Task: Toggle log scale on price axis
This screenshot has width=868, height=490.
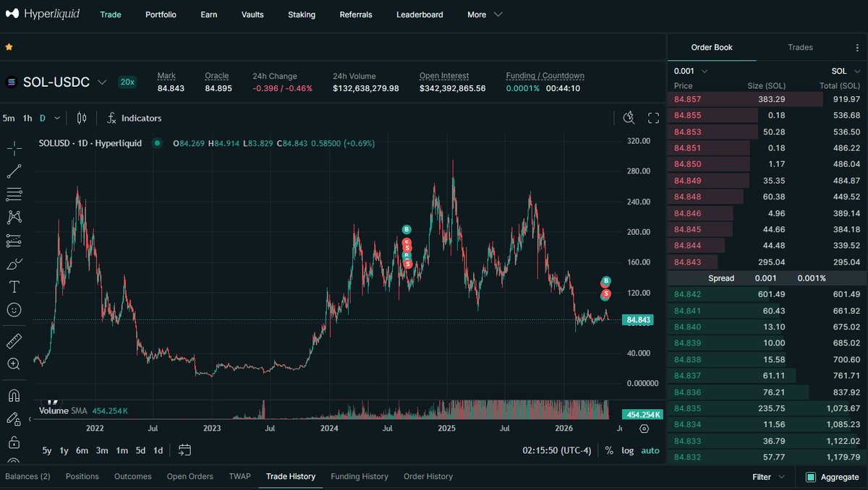Action: pyautogui.click(x=628, y=450)
